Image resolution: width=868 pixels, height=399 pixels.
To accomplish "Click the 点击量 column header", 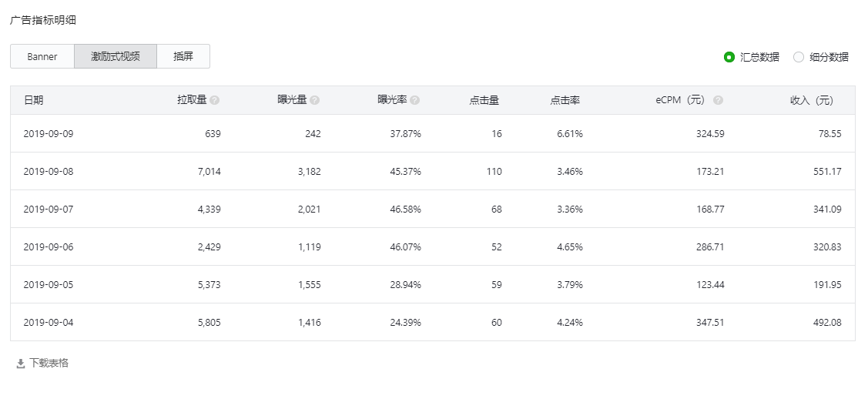I will [484, 100].
